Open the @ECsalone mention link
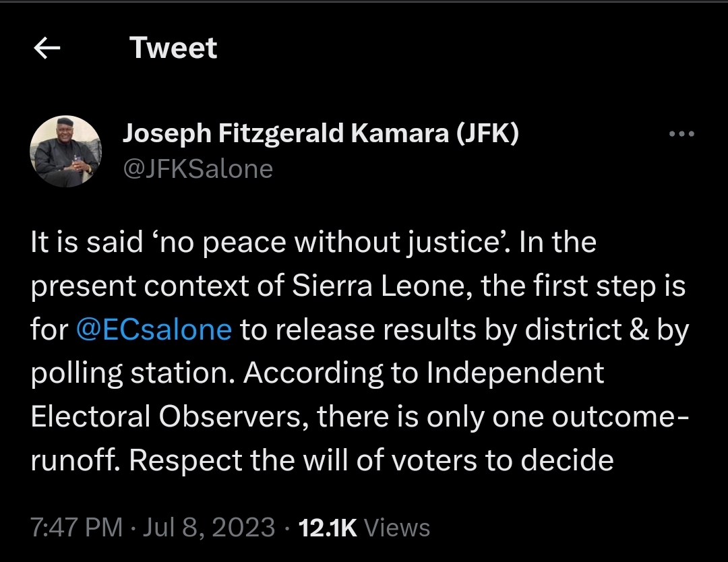 [154, 330]
